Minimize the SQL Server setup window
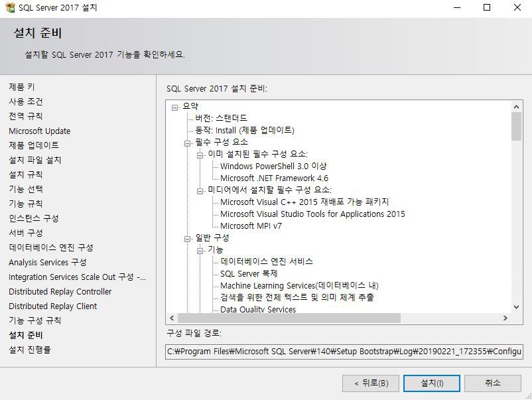 [x=457, y=7]
